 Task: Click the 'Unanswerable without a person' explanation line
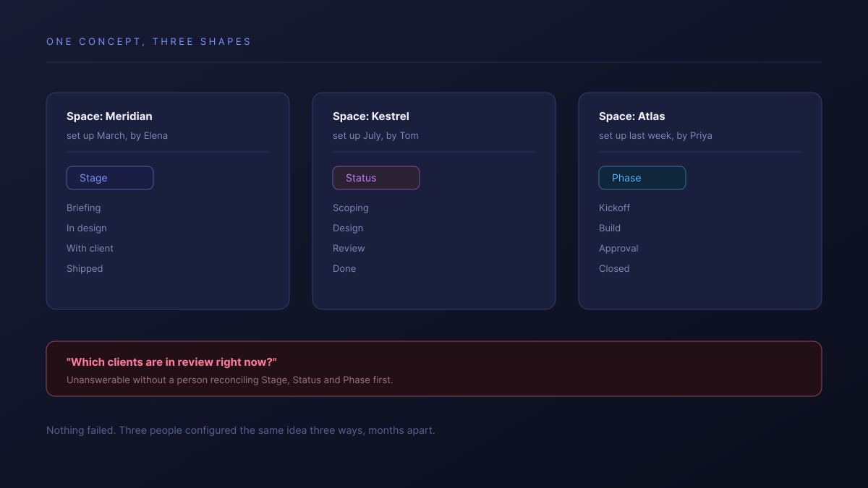(230, 380)
